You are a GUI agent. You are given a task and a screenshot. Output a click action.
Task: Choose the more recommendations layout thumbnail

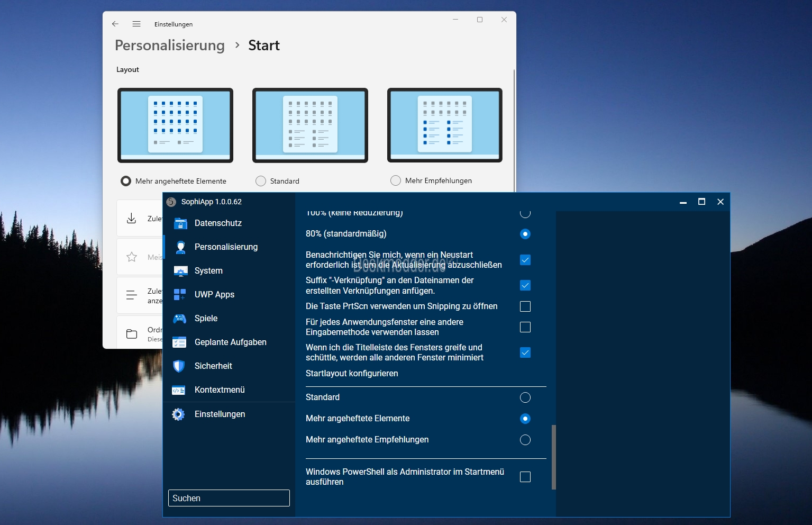click(x=445, y=125)
